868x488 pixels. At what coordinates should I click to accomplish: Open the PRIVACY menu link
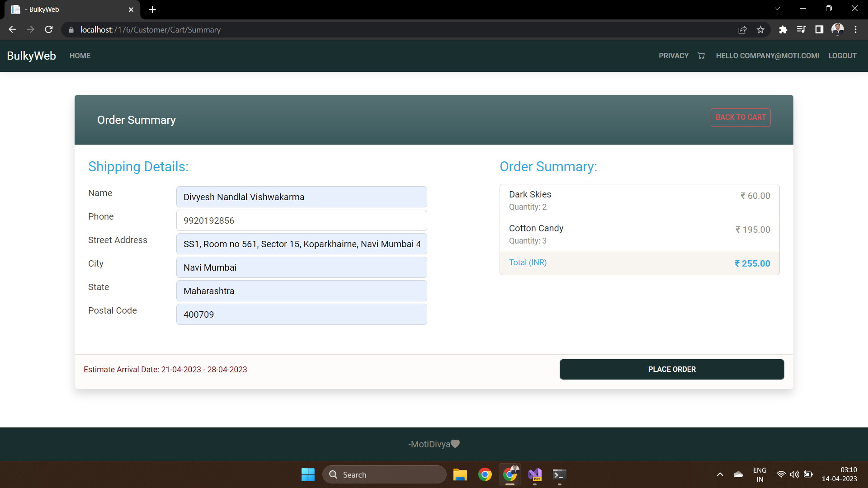click(673, 56)
